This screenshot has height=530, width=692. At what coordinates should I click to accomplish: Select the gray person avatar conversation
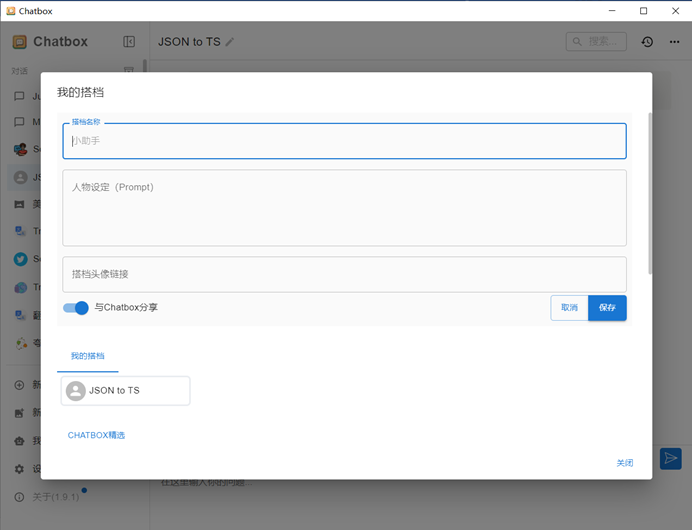pos(20,177)
